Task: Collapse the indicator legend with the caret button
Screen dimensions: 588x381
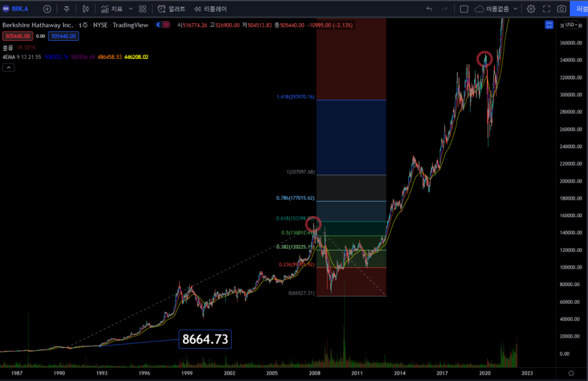Action: (x=9, y=67)
